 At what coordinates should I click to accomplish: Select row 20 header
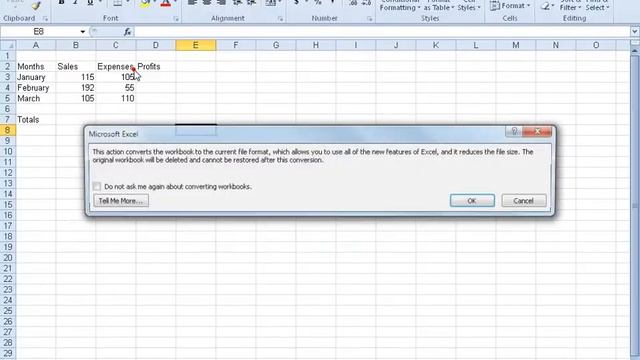point(8,258)
